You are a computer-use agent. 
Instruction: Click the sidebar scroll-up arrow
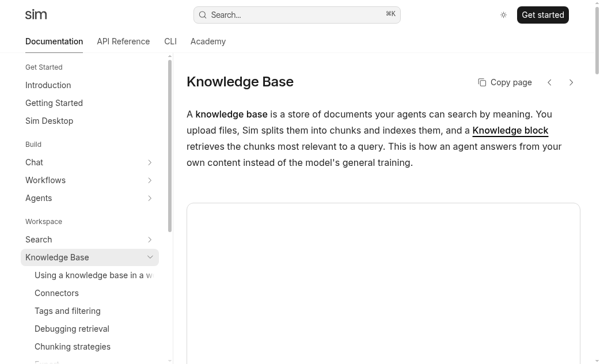coord(170,56)
